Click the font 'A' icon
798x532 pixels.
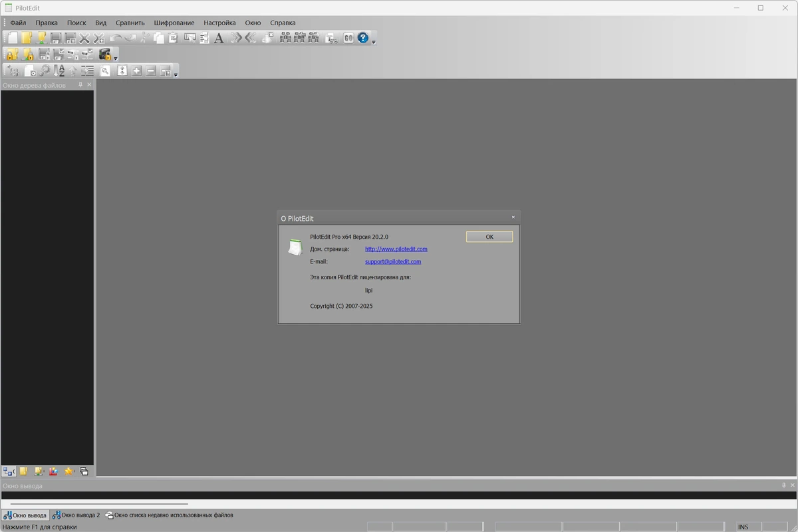219,38
